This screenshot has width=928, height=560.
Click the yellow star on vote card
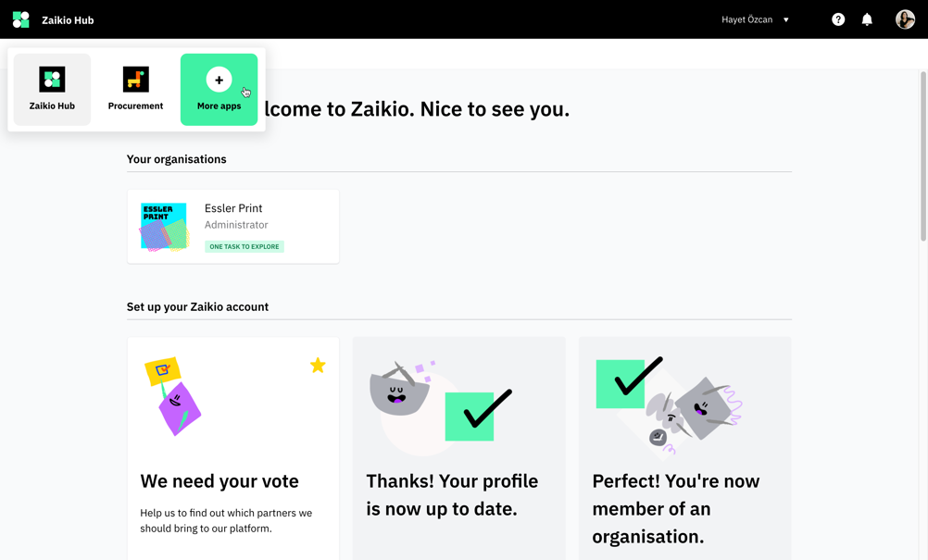click(318, 366)
